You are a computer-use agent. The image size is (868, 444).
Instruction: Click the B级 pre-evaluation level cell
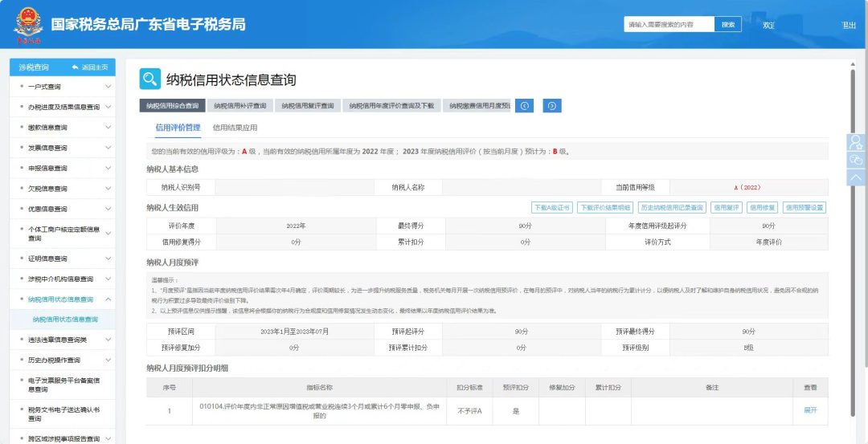(x=748, y=348)
